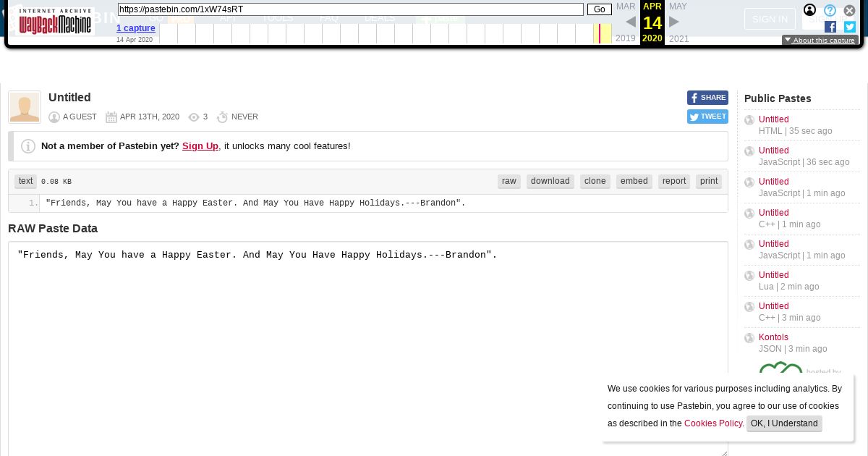Viewport: 868px width, 456px height.
Task: Select year 2019 in Wayback timeline
Action: [626, 38]
